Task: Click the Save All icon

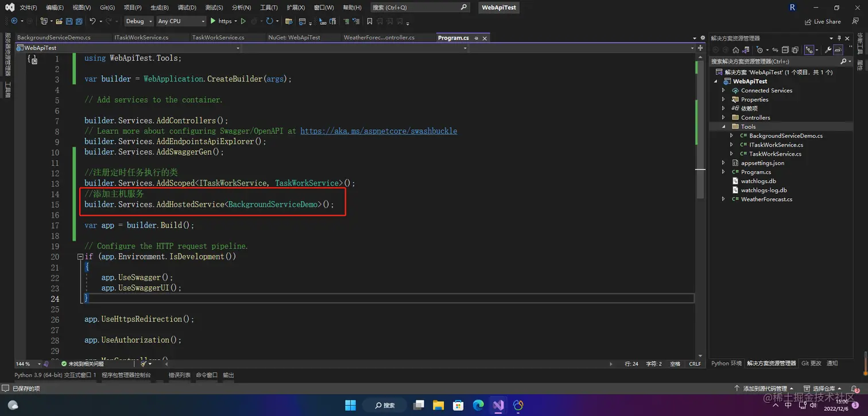Action: pos(79,21)
